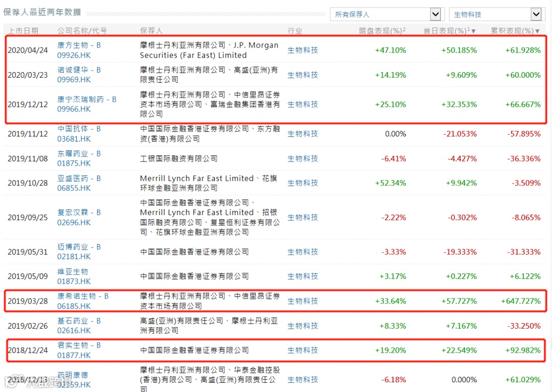
Task: Open 康希诺生物 - B stock link
Action: coord(83,296)
